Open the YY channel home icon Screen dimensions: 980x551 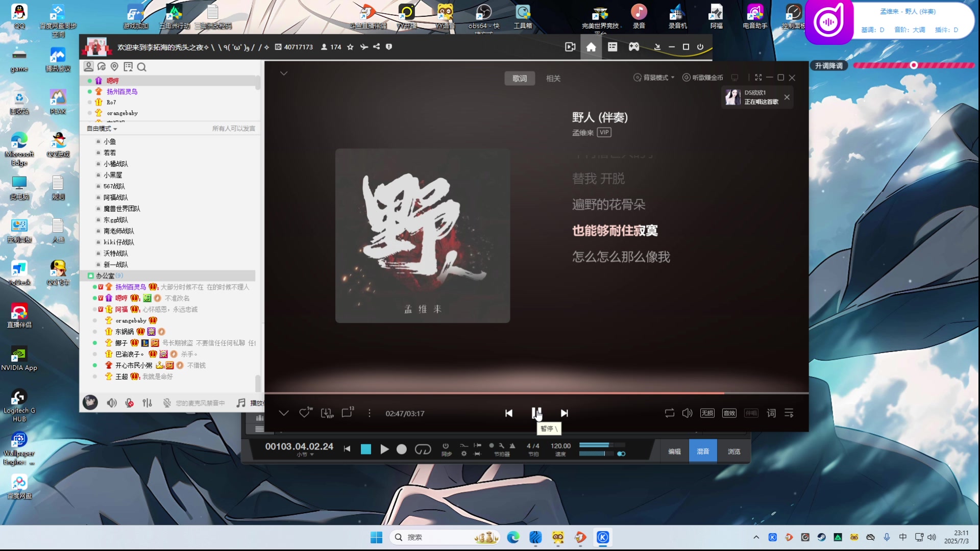(x=591, y=47)
